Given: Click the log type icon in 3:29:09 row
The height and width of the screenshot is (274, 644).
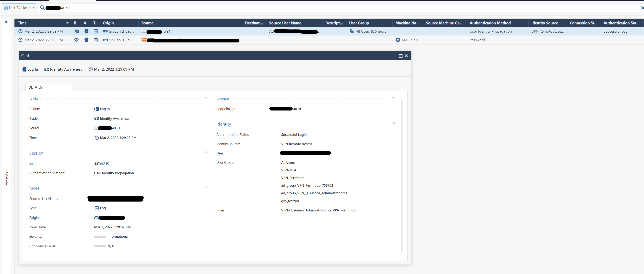Looking at the screenshot, I should click(96, 31).
